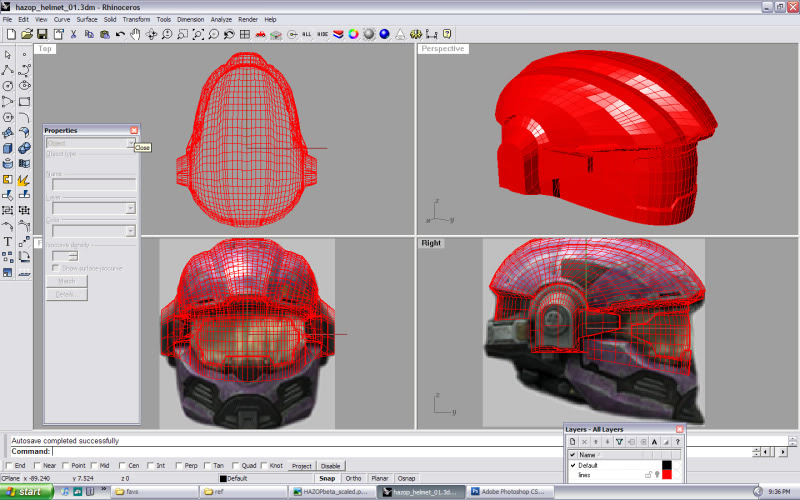Screen dimensions: 800x500
Task: Click the black color swatch of Default layer
Action: (x=667, y=465)
